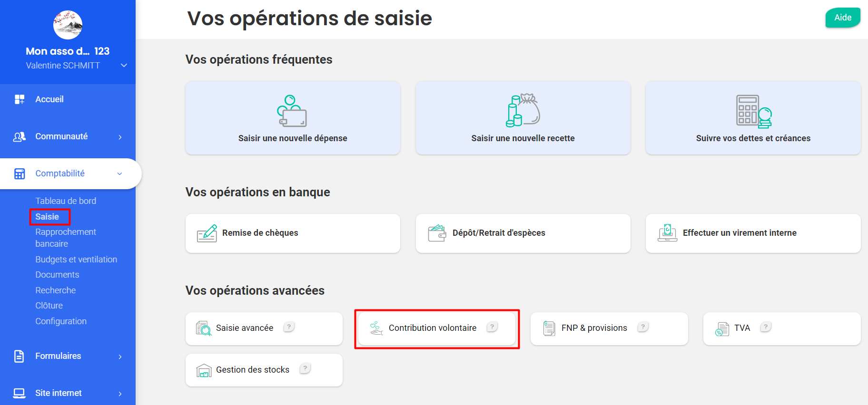Open Rapprochement bancaire submenu item
Viewport: 868px width, 405px height.
(x=66, y=238)
